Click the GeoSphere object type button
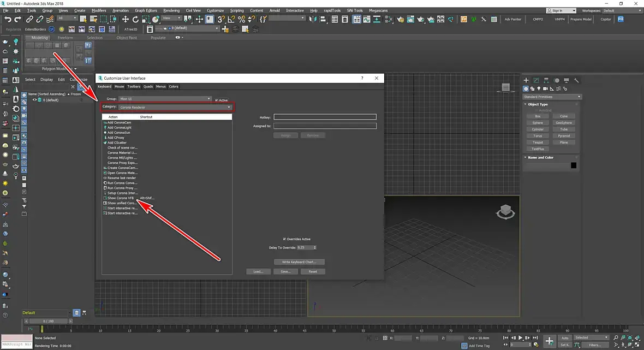 pos(563,123)
